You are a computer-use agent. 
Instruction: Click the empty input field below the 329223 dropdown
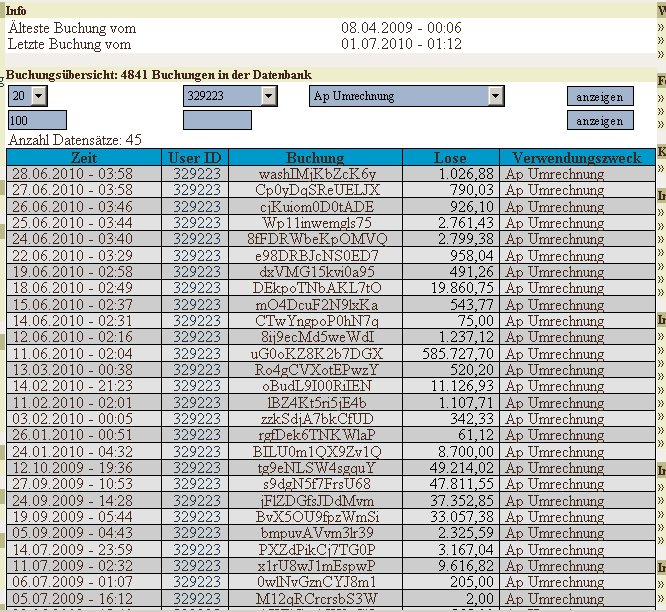(217, 120)
